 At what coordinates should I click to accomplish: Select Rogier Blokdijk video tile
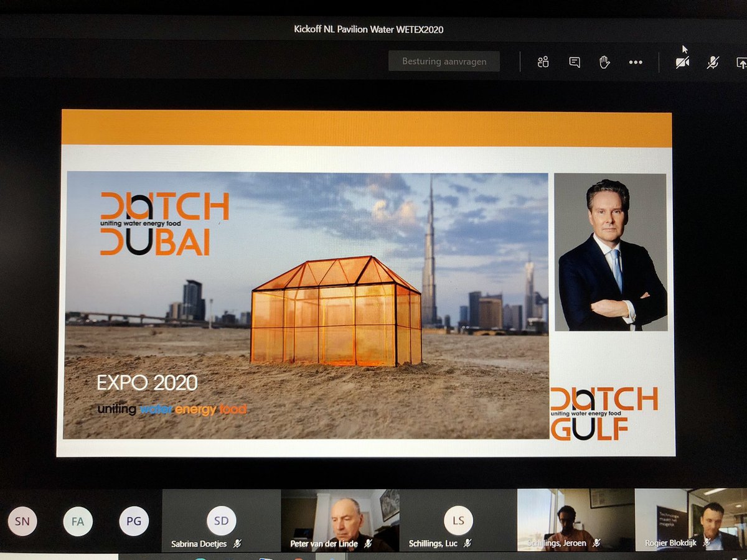691,520
